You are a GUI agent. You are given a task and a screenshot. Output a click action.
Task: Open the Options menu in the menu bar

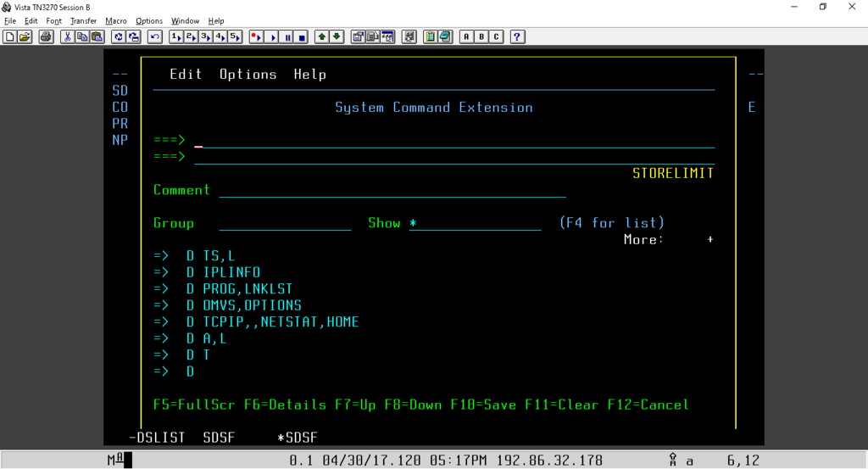point(149,21)
